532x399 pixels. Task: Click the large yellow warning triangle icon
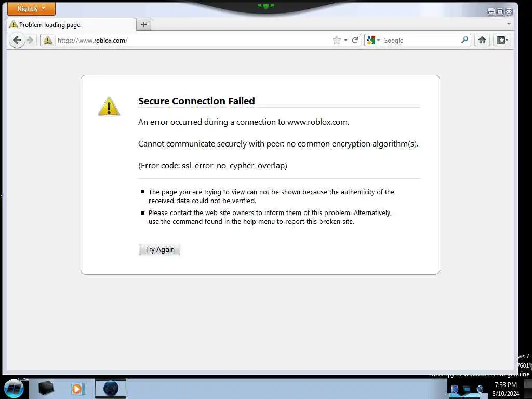coord(109,107)
